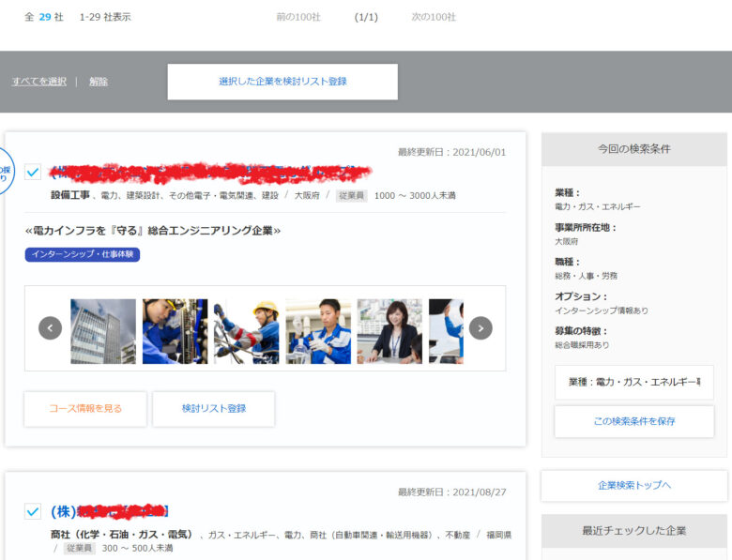Click この検索条件を保存 button
This screenshot has width=732, height=560.
pos(634,421)
